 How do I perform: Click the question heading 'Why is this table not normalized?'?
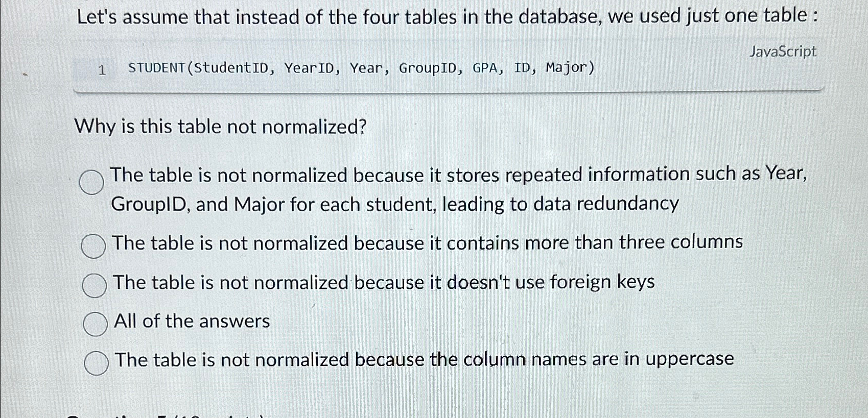click(x=219, y=126)
